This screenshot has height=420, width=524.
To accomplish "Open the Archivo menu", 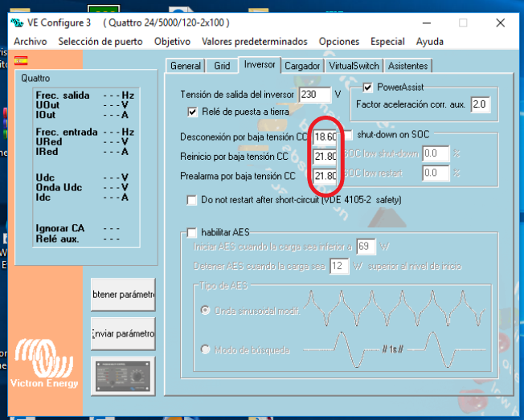I will pyautogui.click(x=31, y=42).
